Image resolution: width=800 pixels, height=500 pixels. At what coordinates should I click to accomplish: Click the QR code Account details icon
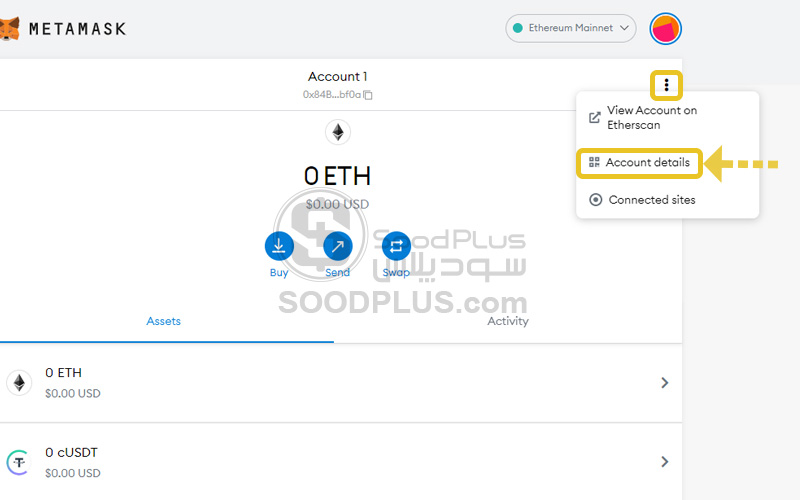tap(594, 162)
